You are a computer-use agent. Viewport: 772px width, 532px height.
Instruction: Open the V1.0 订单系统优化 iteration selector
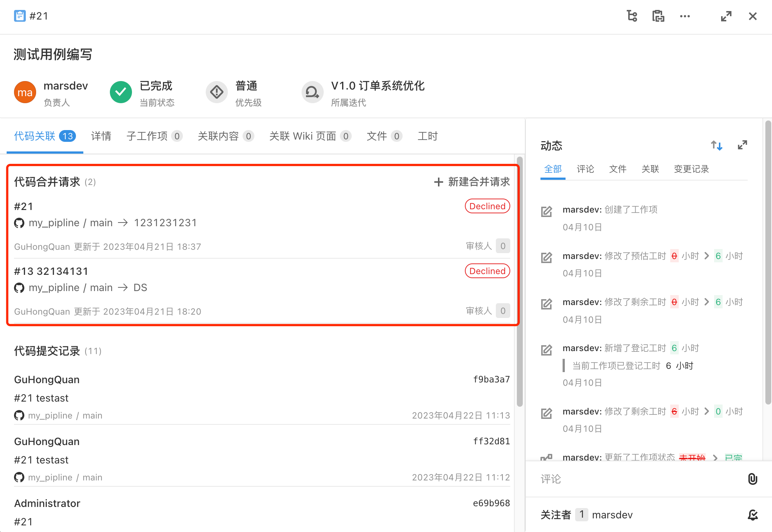[x=363, y=93]
